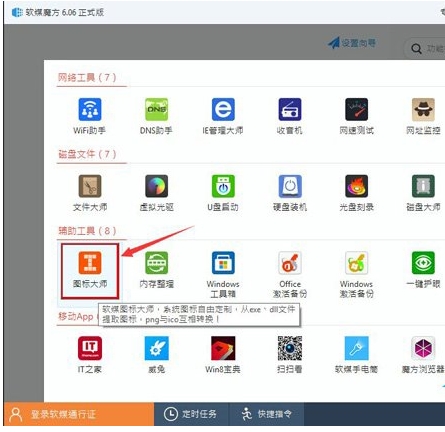
Task: Enable 一键护眼 eye protection
Action: click(x=423, y=270)
